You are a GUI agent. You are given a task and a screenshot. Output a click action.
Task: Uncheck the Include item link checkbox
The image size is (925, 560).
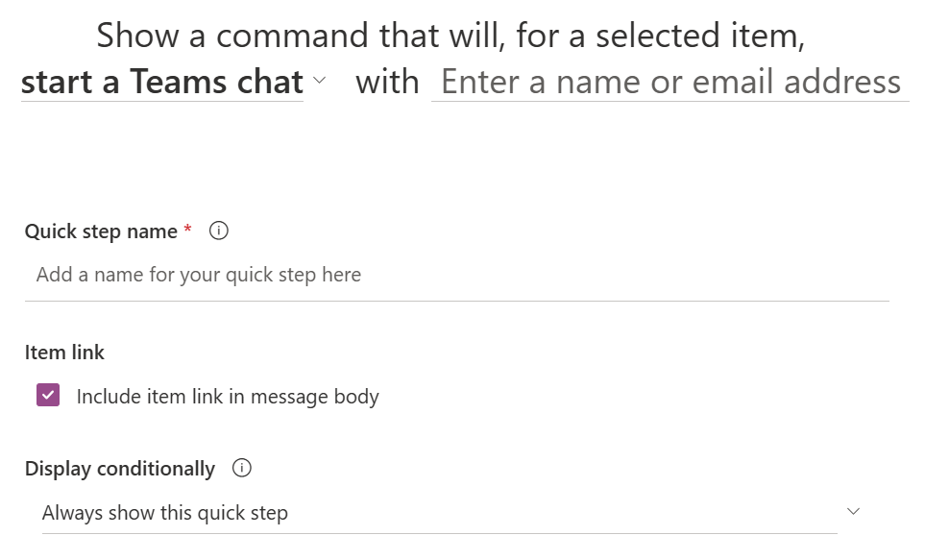[x=48, y=396]
